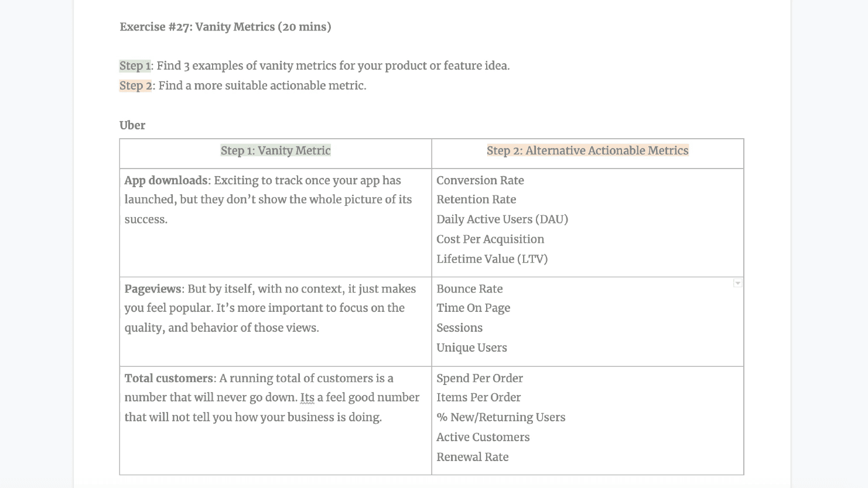This screenshot has height=488, width=868.
Task: Click the 'Uber' heading above the table
Action: click(x=132, y=125)
